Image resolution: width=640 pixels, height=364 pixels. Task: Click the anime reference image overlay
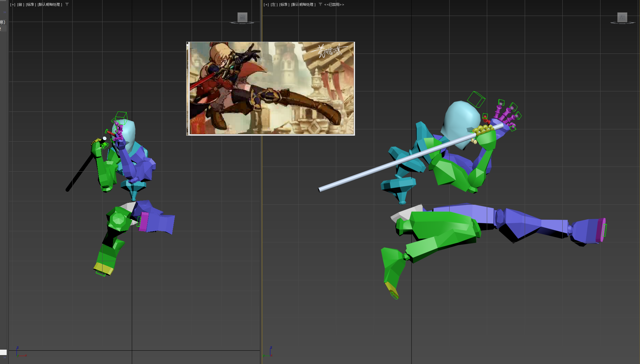pos(271,88)
